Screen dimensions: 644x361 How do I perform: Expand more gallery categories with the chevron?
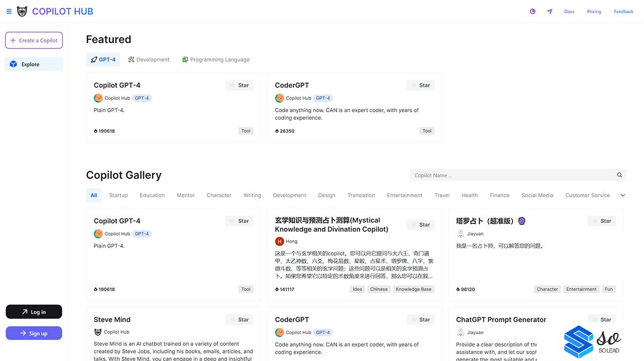[623, 196]
